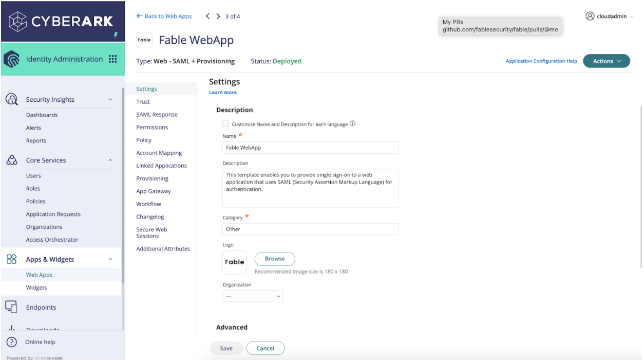Click the CyberArk logo
Image resolution: width=644 pixels, height=361 pixels.
coord(61,21)
